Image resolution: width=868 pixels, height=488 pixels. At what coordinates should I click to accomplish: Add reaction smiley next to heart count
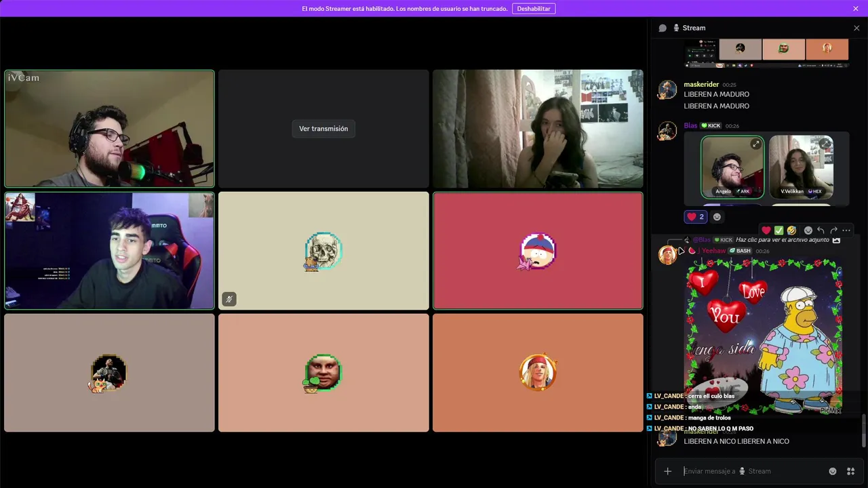pos(717,217)
